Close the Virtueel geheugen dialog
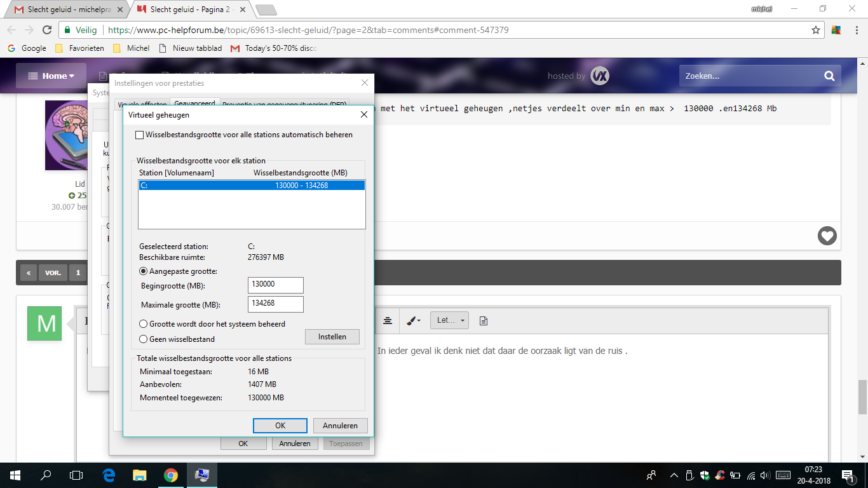Screen dimensions: 868x488 pos(363,115)
